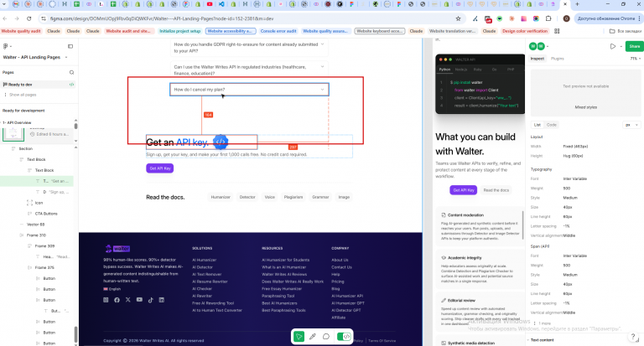Go back in browser history

[x=5, y=18]
